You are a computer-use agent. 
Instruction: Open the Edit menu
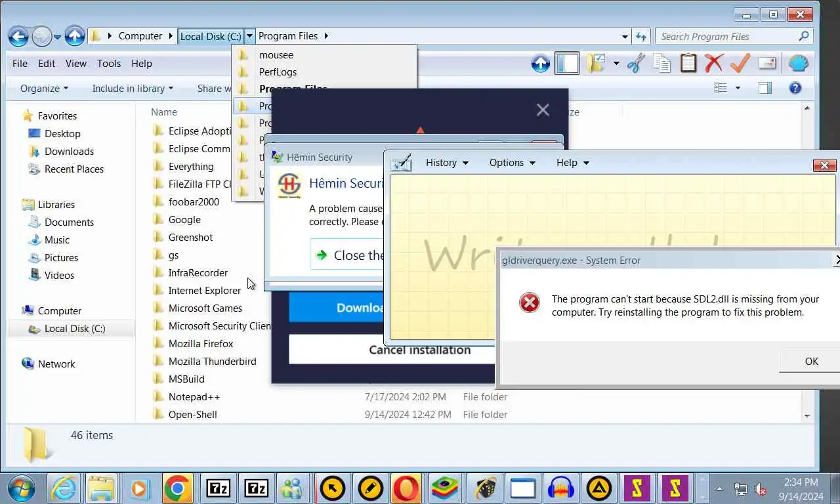pyautogui.click(x=47, y=64)
